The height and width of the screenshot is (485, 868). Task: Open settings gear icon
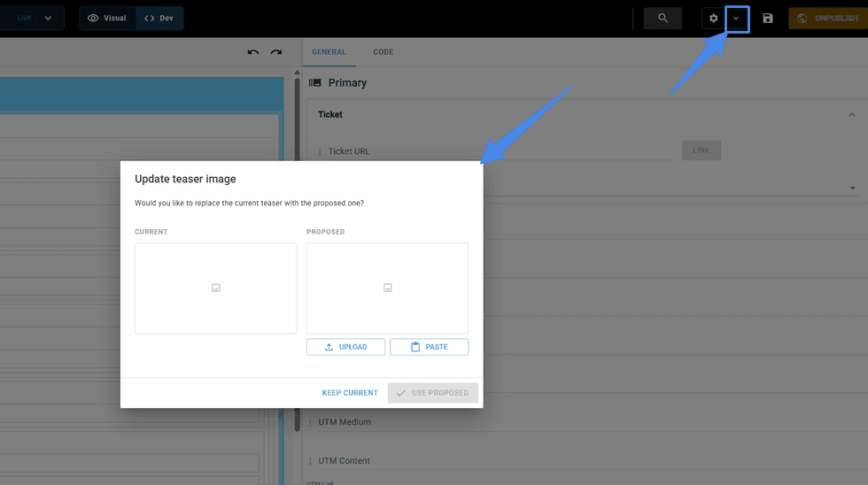point(713,19)
